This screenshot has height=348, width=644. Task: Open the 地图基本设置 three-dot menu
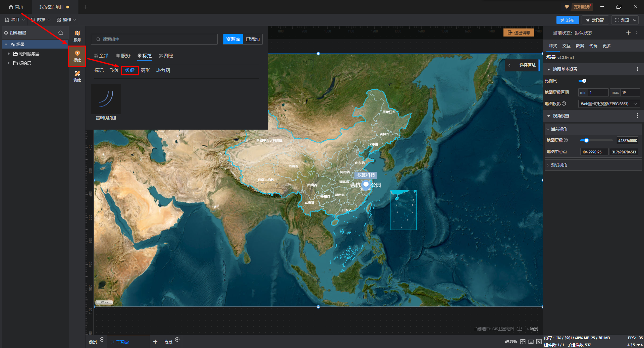pyautogui.click(x=637, y=69)
